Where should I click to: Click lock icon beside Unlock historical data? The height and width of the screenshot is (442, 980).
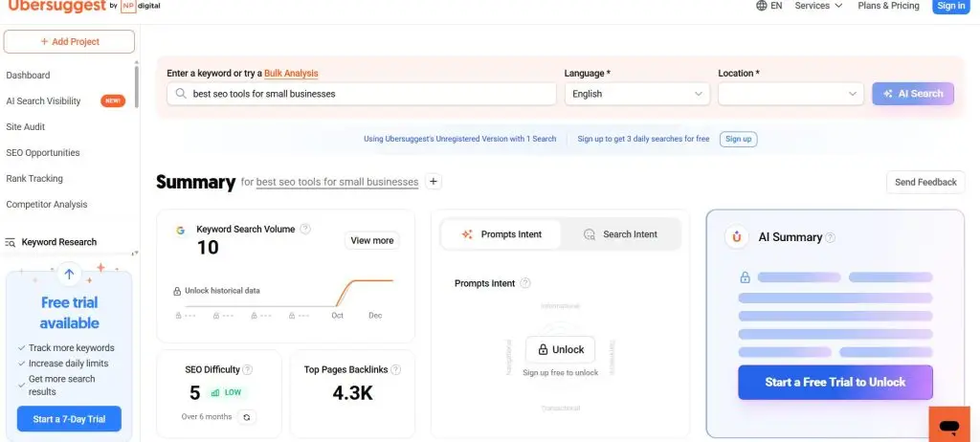[x=177, y=291]
